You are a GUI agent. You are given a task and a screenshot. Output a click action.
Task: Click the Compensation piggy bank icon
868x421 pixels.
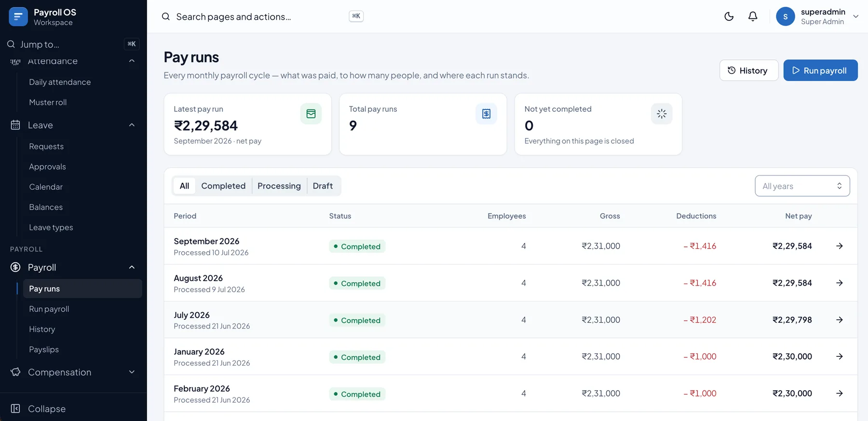click(15, 372)
